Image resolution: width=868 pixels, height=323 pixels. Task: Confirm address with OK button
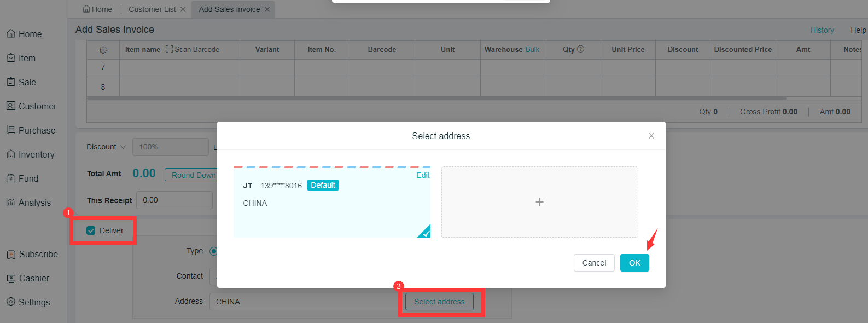tap(634, 263)
